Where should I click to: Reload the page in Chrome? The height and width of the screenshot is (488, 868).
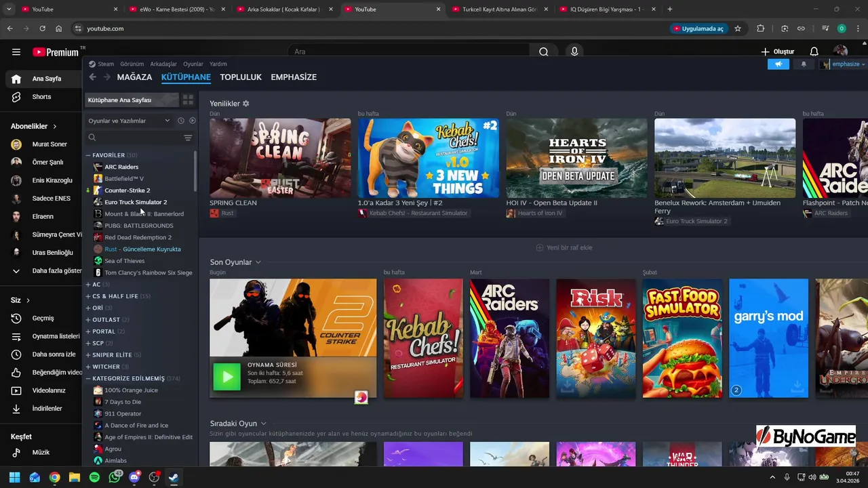(x=42, y=28)
